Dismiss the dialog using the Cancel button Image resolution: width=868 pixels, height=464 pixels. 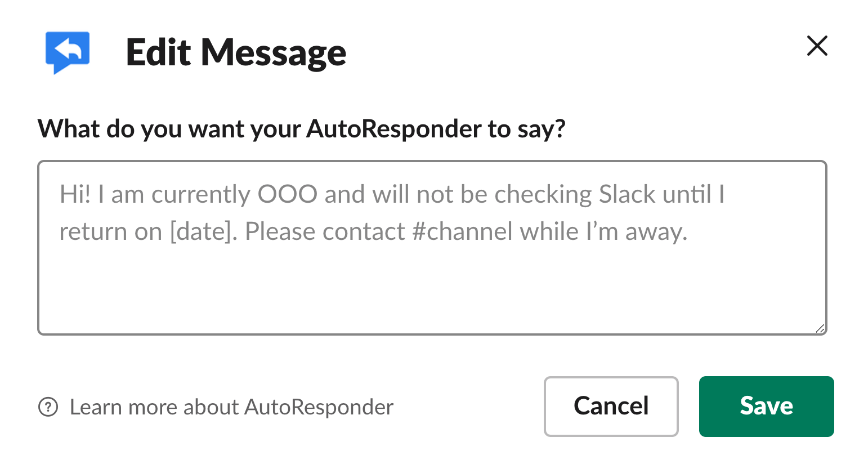click(x=611, y=407)
